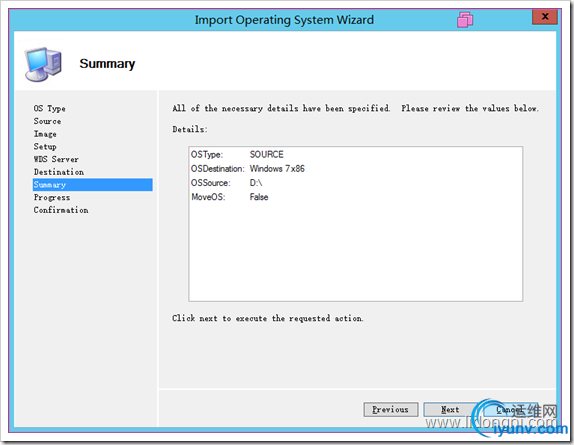Click the highlighted Summary step
The width and height of the screenshot is (574, 445).
(x=93, y=184)
